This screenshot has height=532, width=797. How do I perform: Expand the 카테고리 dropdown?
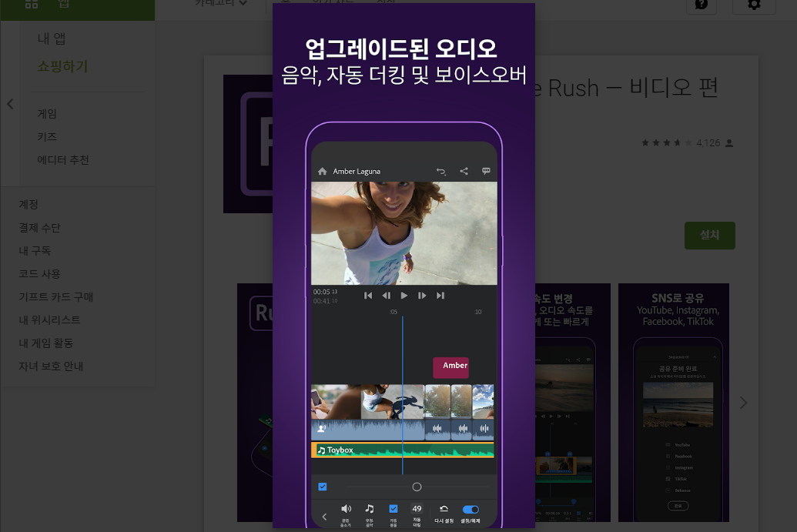click(220, 3)
